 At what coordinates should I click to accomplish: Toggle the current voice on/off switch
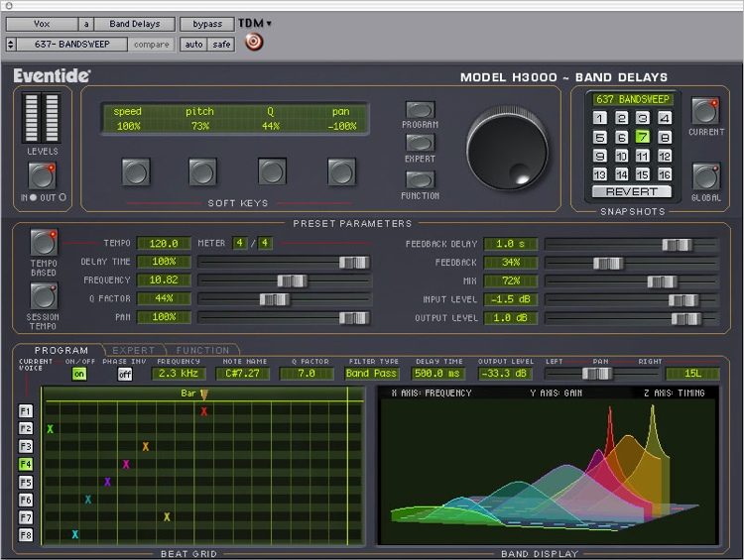(77, 374)
